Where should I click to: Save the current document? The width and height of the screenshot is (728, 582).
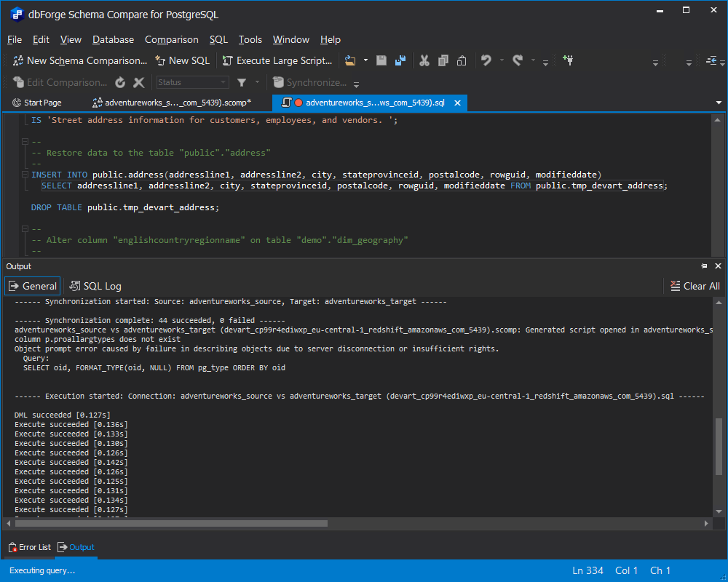381,60
